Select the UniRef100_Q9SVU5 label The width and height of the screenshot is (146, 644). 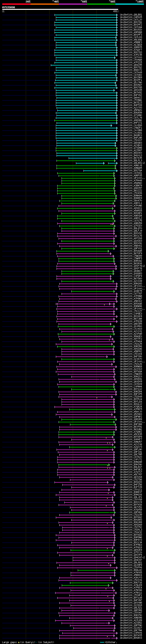pyautogui.click(x=131, y=90)
